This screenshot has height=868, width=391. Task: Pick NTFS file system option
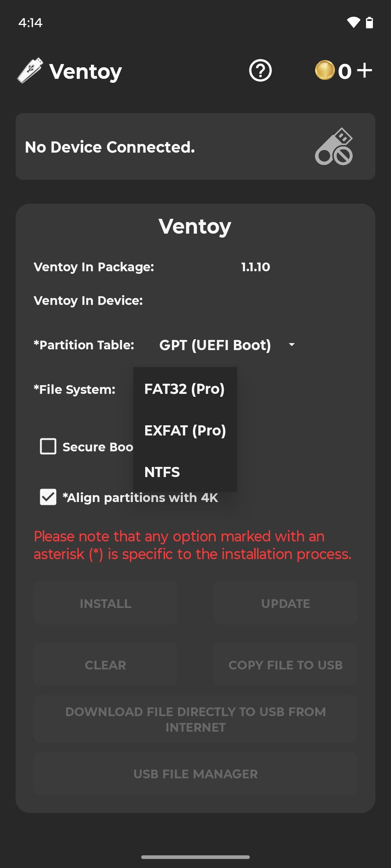[x=162, y=472]
